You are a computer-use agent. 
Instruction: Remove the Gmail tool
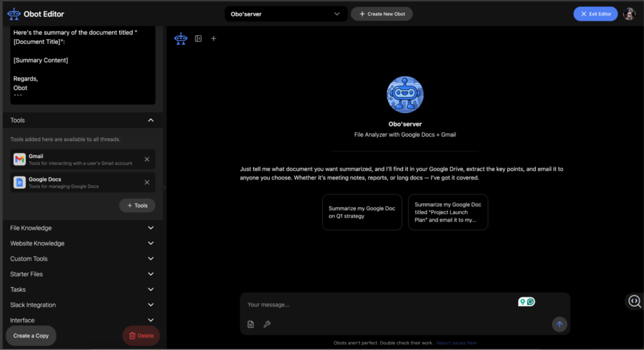tap(147, 159)
